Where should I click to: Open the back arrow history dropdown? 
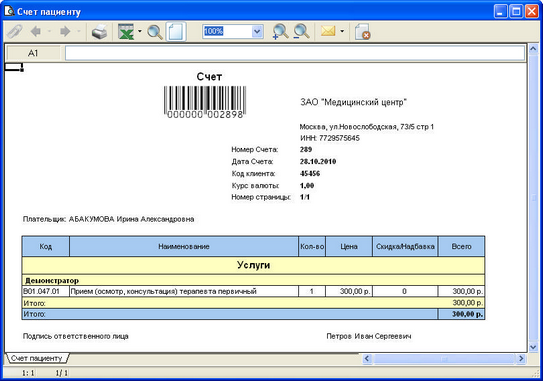click(49, 32)
